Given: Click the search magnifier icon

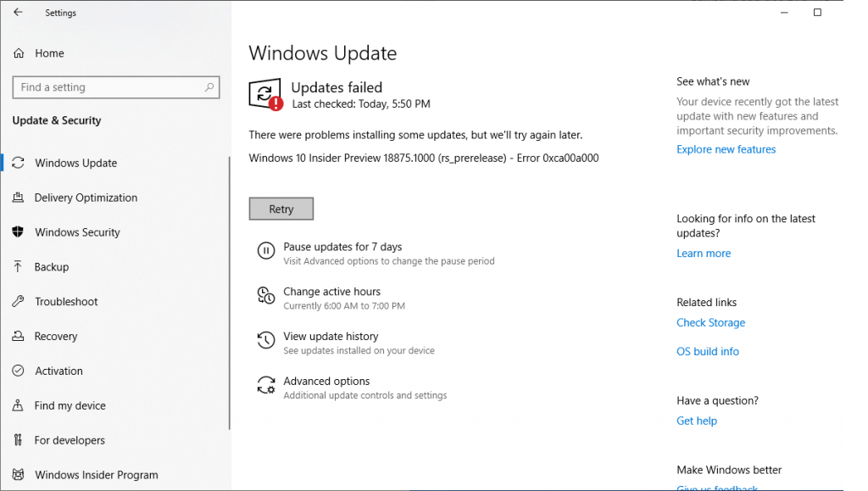Looking at the screenshot, I should coord(209,87).
